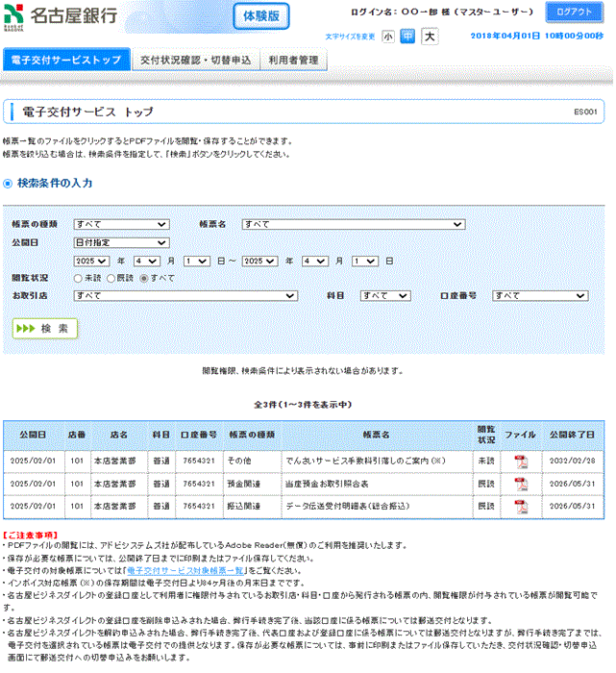Click でんさいサービス手数料引落しのご案内 document name
Image resolution: width=616 pixels, height=673 pixels.
365,461
